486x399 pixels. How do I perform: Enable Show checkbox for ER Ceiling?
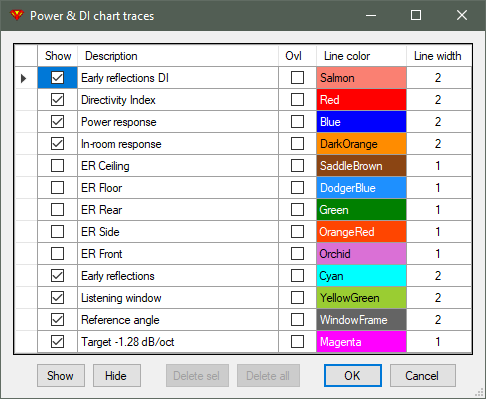[x=57, y=166]
